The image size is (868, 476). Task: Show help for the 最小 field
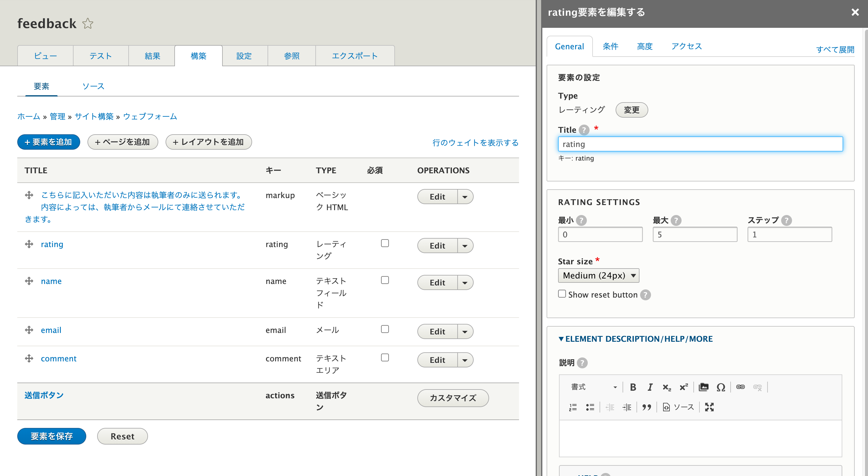(581, 220)
